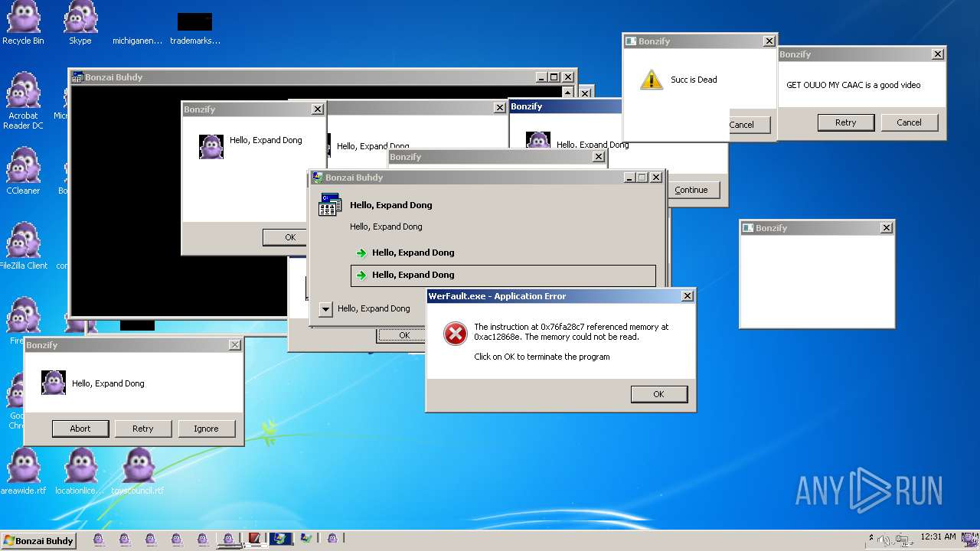Click OK in WerFault Application Error dialog

(x=659, y=394)
